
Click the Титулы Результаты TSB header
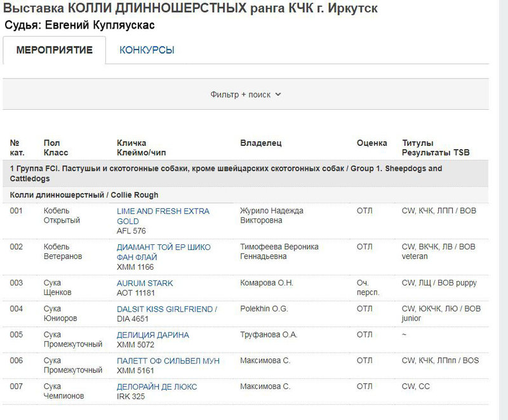[436, 148]
